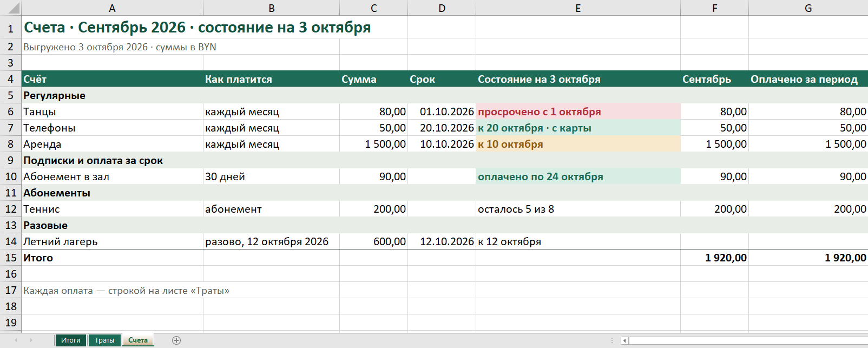The height and width of the screenshot is (348, 868).
Task: Click the "Итого" total row label
Action: (x=112, y=258)
